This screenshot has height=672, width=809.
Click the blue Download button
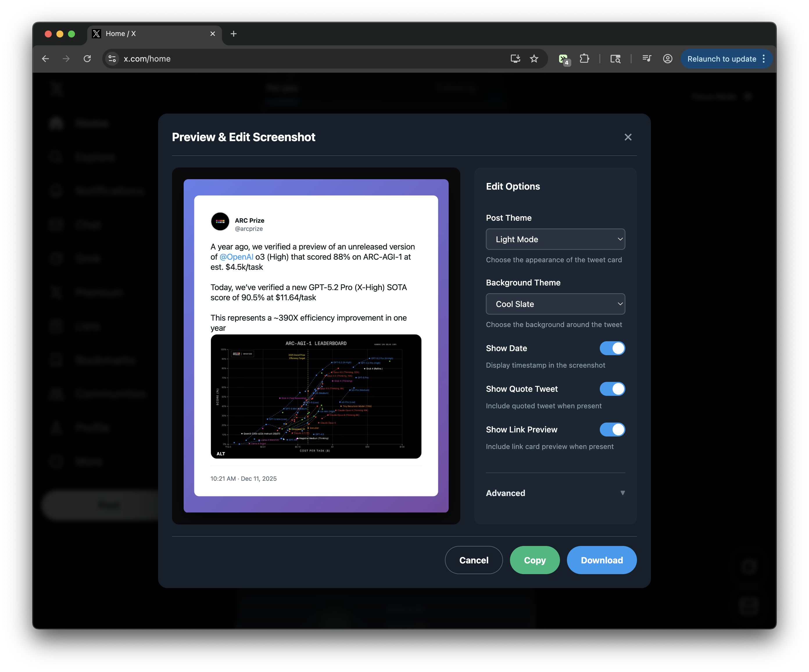[x=601, y=560]
